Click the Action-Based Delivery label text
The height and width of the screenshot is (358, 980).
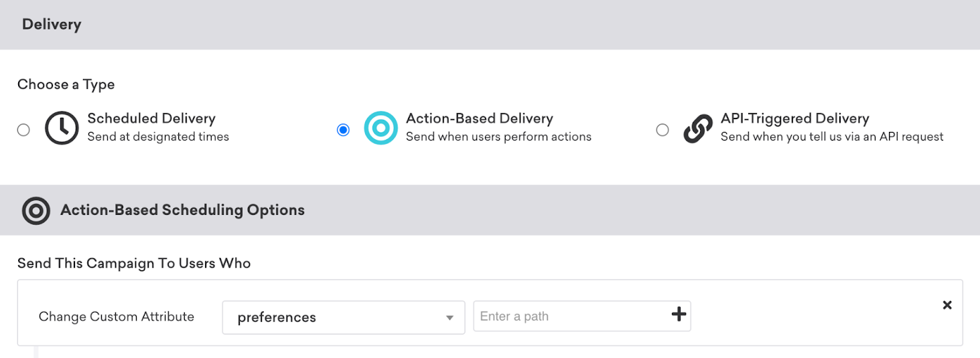click(480, 118)
